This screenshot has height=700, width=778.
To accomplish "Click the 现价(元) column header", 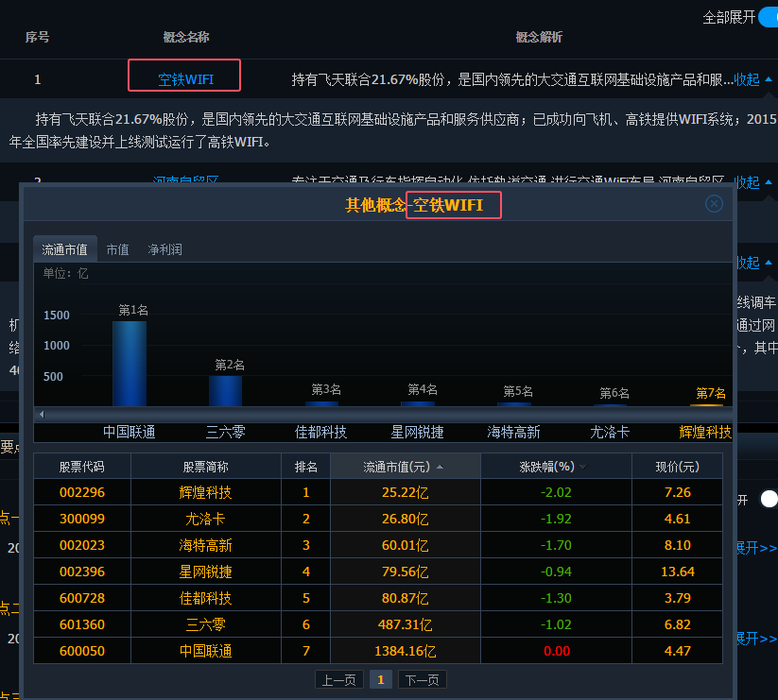I will pyautogui.click(x=677, y=467).
